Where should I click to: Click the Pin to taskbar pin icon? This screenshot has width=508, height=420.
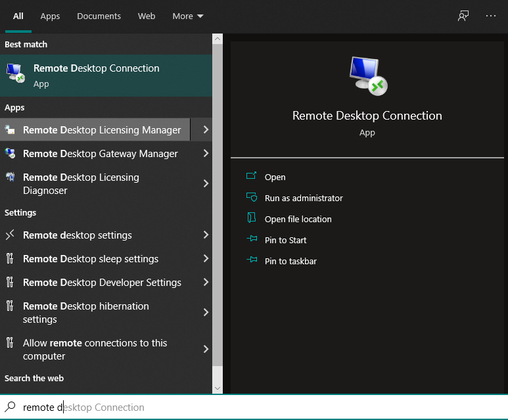pos(252,260)
